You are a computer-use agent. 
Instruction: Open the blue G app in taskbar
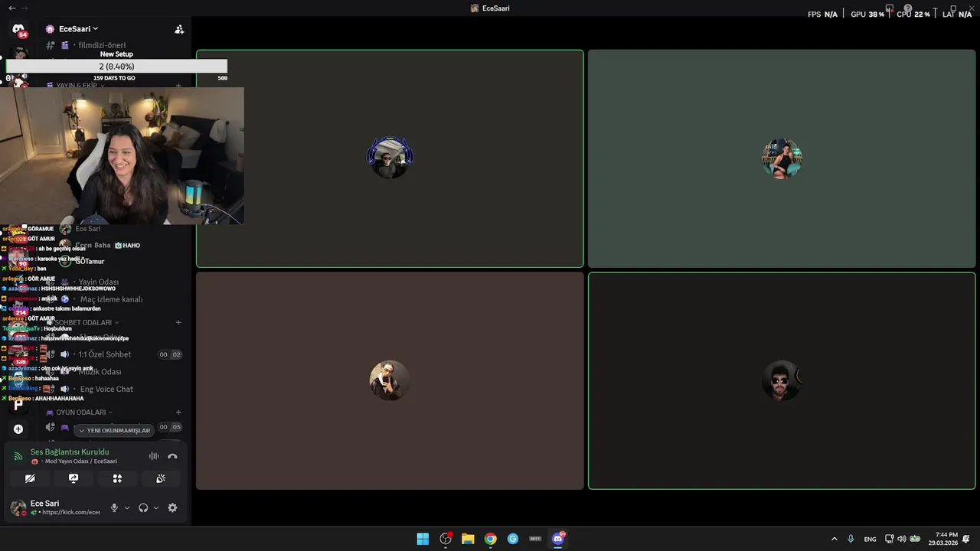point(513,539)
